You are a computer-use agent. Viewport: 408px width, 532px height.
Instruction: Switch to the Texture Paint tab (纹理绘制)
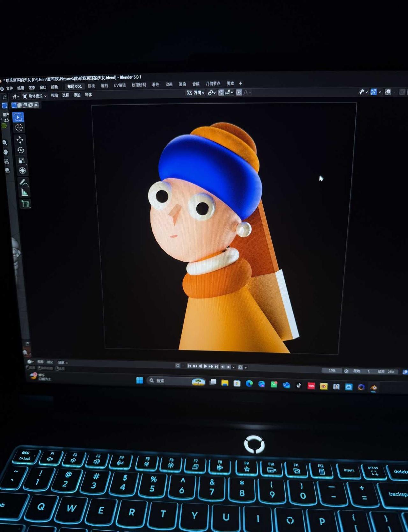139,85
